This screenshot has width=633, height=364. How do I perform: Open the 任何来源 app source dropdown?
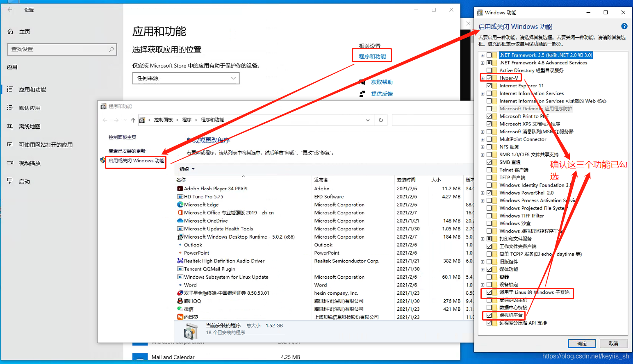point(186,78)
